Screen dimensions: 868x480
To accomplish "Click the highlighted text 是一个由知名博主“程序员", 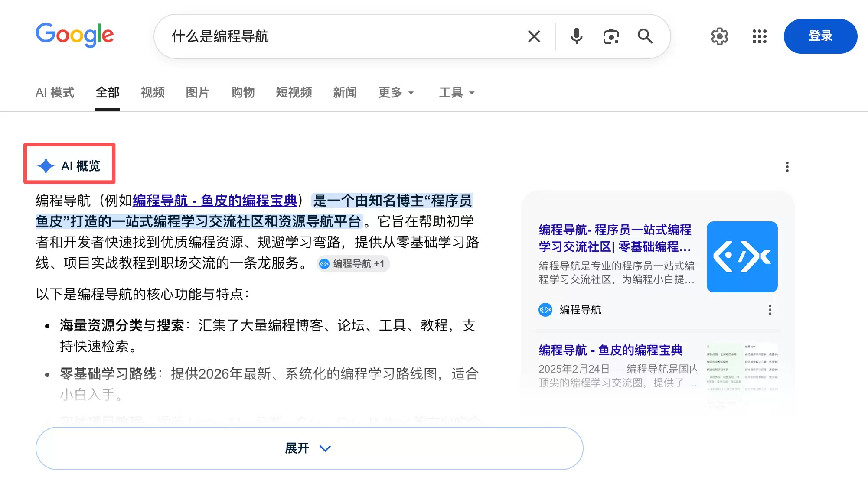I will [x=392, y=201].
